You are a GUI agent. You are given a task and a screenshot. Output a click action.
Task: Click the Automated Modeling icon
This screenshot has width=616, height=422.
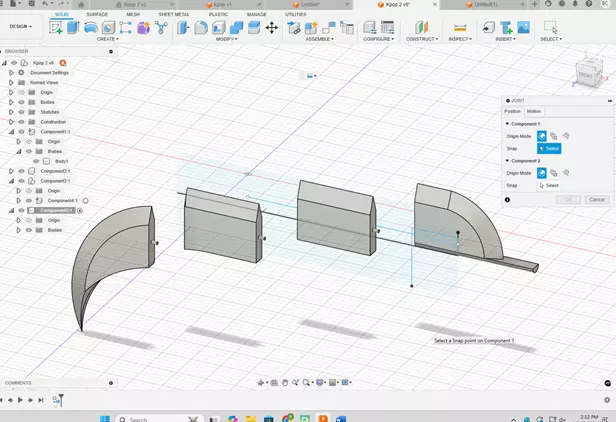pyautogui.click(x=161, y=28)
